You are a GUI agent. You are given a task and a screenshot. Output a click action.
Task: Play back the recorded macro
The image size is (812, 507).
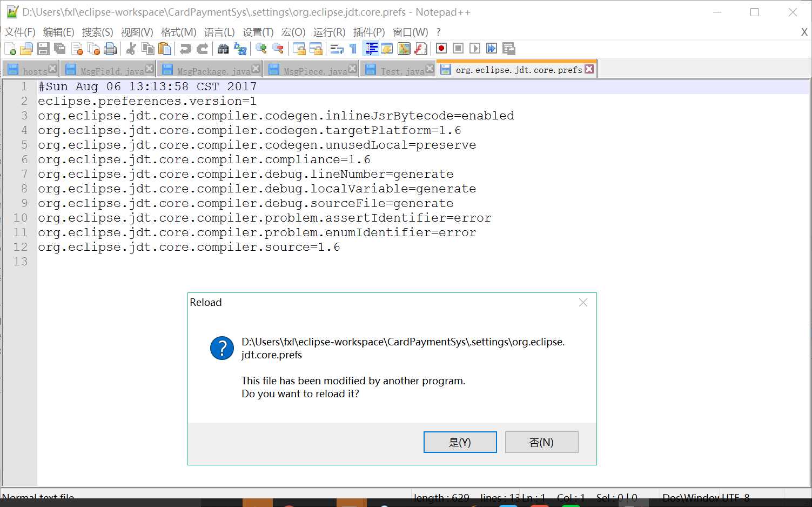[x=475, y=49]
